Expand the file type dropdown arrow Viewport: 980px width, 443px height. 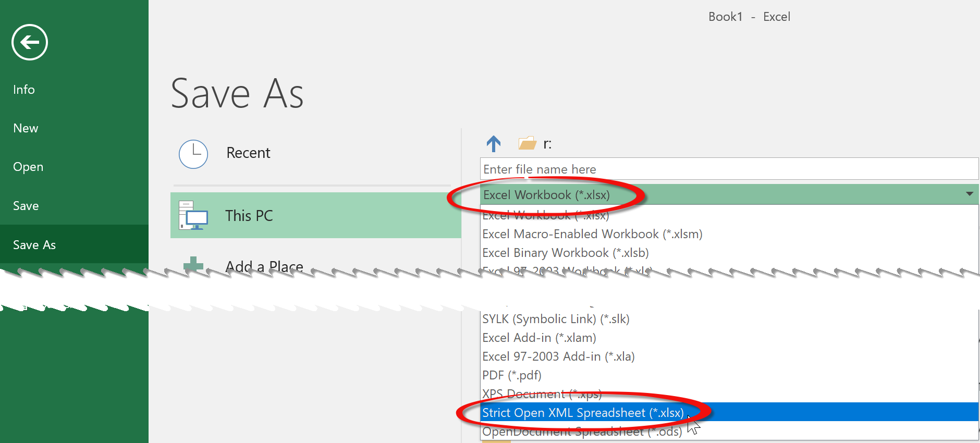pos(969,194)
